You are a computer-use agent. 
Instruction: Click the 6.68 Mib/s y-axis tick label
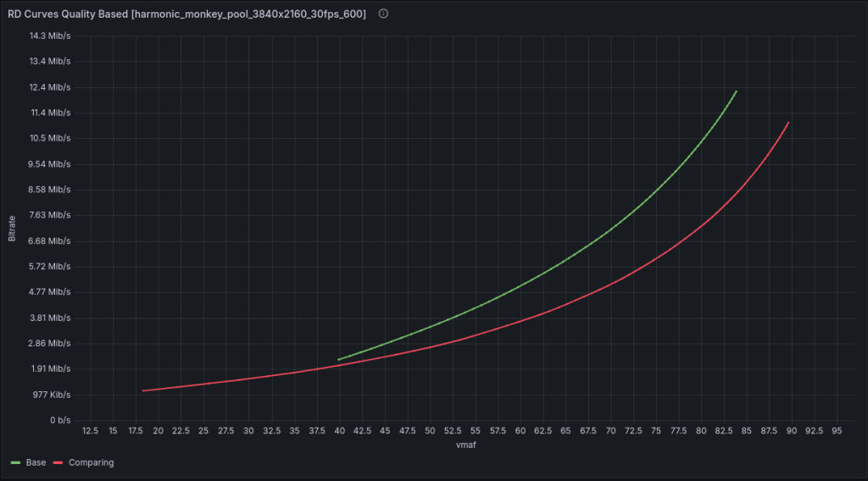50,241
